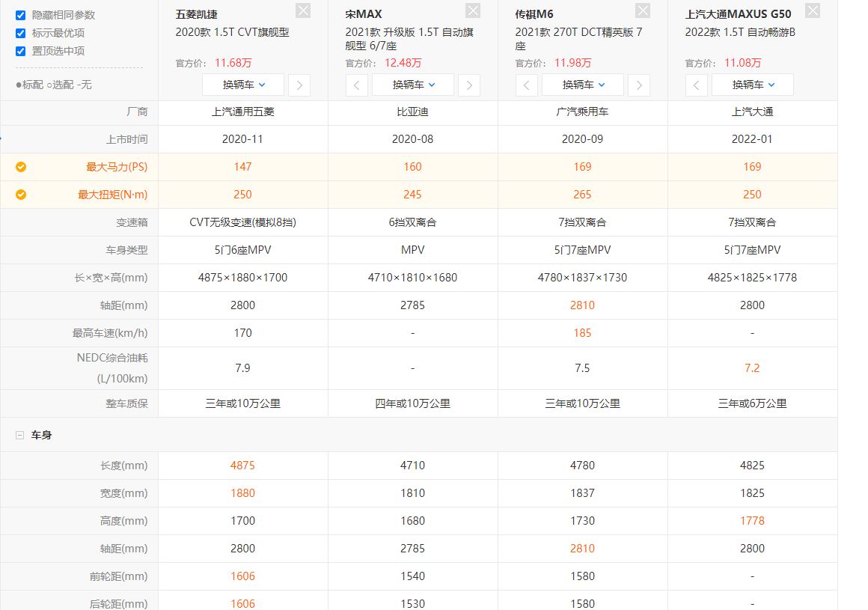The image size is (868, 610).
Task: Expand 换辆车 dropdown for 传祺M6
Action: (x=583, y=85)
